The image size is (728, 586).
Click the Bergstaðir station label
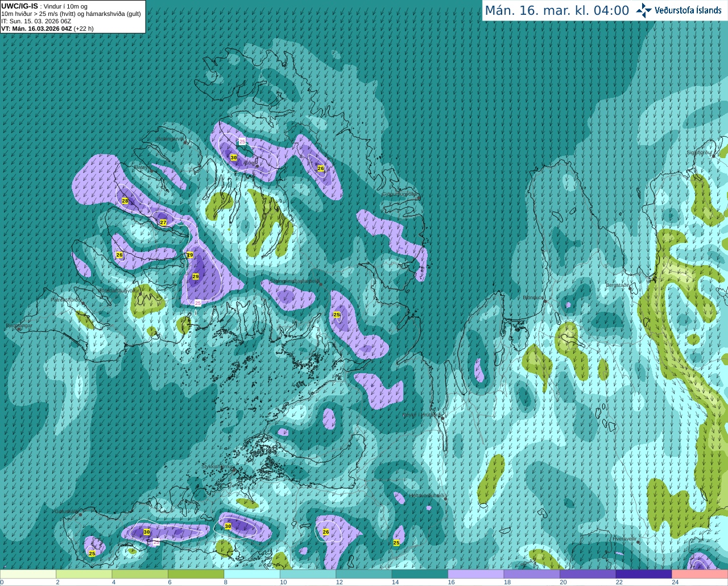[618, 285]
